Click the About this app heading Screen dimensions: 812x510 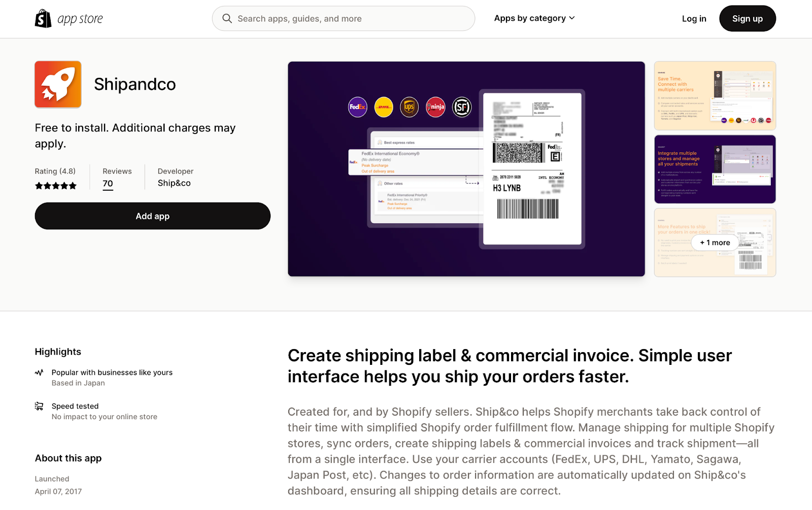pos(69,458)
